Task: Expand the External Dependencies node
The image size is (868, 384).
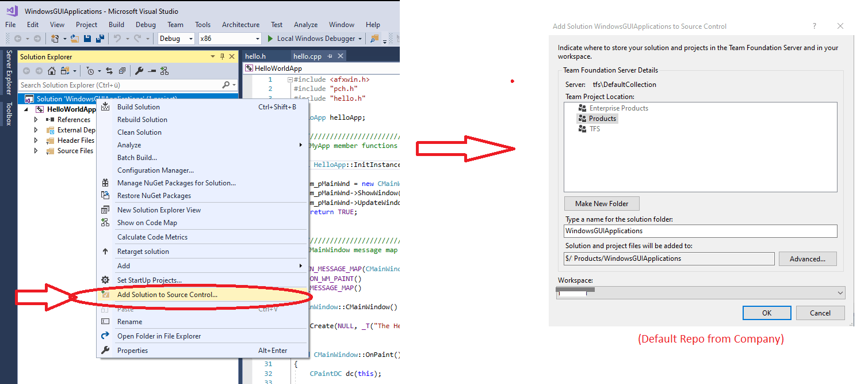Action: click(x=36, y=130)
